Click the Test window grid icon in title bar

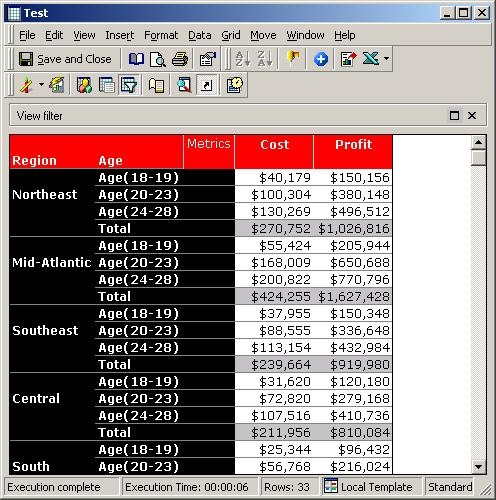click(x=14, y=13)
